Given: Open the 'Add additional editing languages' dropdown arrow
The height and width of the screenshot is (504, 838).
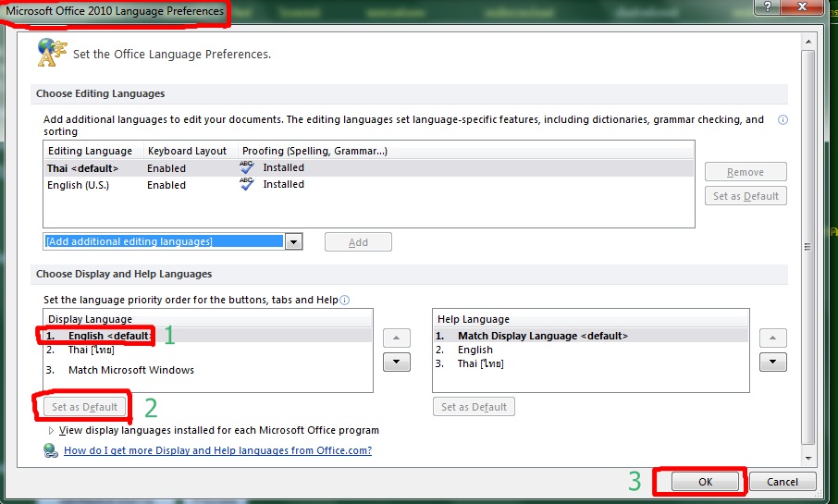Looking at the screenshot, I should point(293,241).
